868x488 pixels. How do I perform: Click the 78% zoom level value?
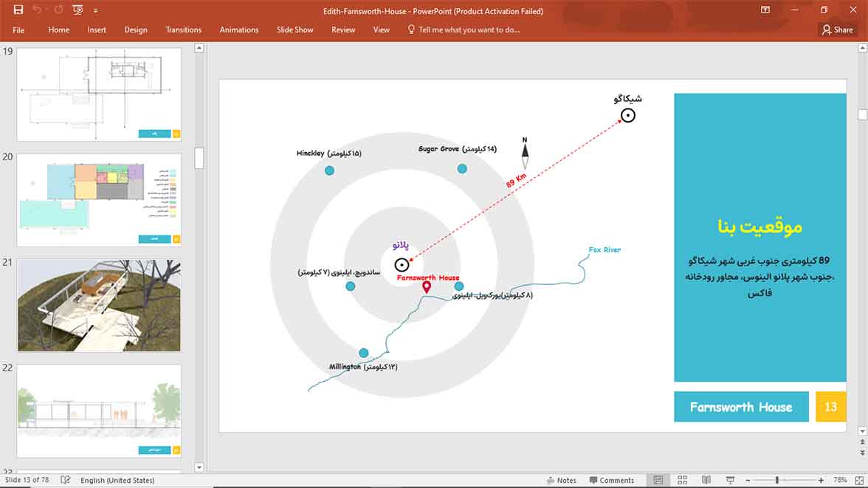click(x=840, y=480)
